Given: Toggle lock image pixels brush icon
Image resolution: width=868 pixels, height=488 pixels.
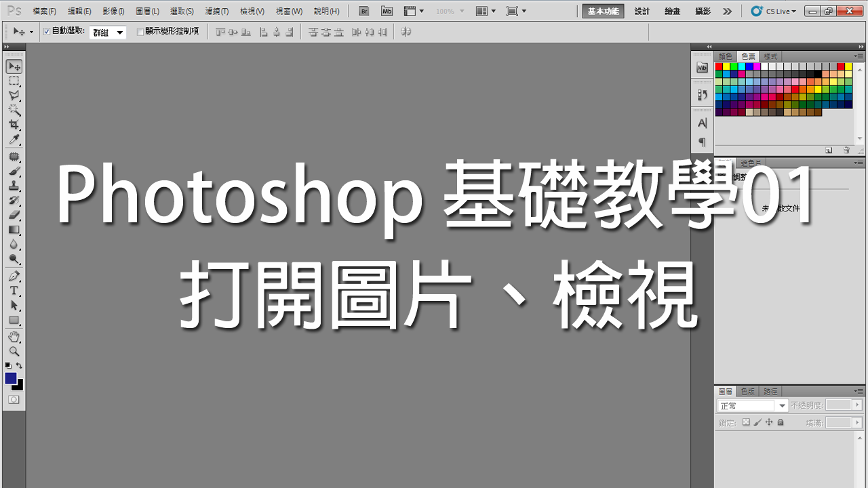Looking at the screenshot, I should point(757,422).
